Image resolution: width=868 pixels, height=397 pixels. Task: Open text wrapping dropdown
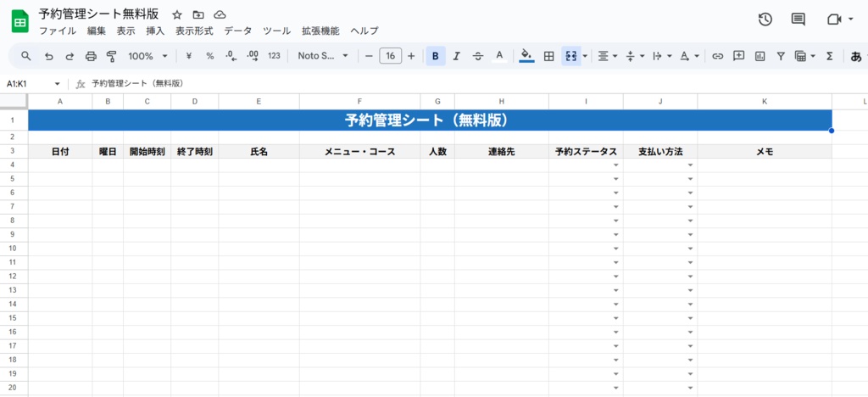[x=662, y=56]
